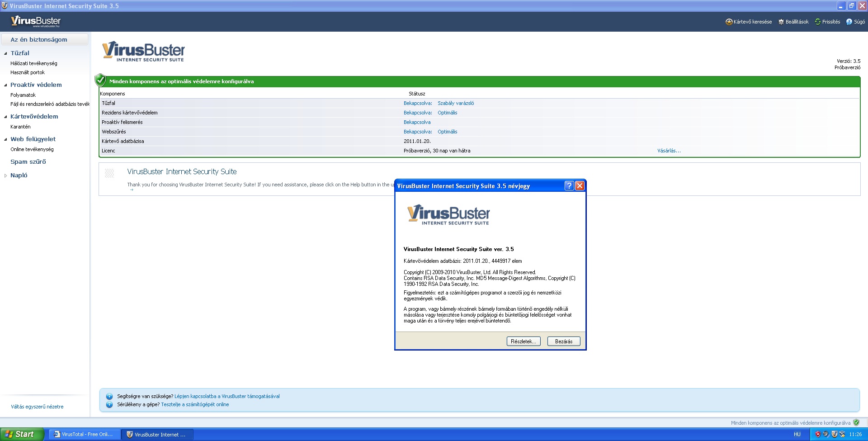
Task: Click the small green shield in status bar
Action: (856, 422)
